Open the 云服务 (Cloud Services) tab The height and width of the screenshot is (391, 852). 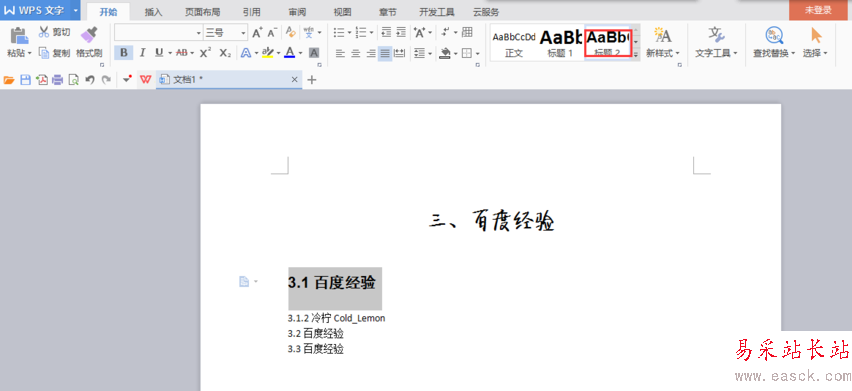[486, 12]
